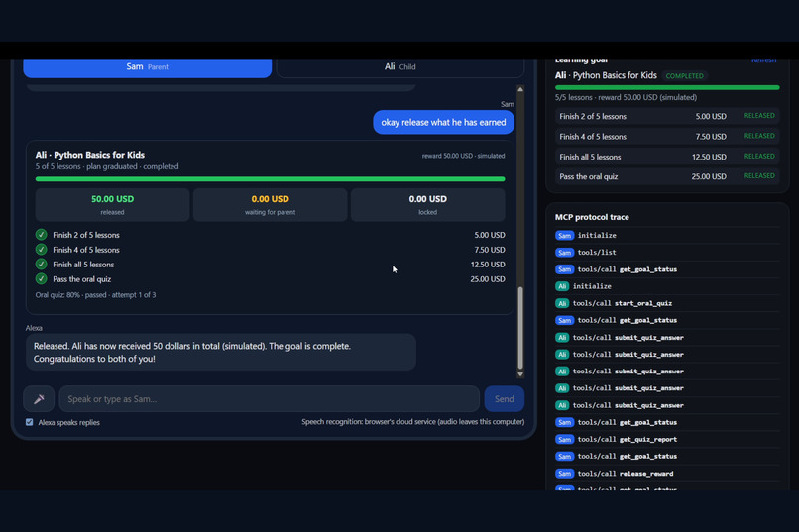Click the Ali badge on the start_oral_quiz trace row

[561, 303]
